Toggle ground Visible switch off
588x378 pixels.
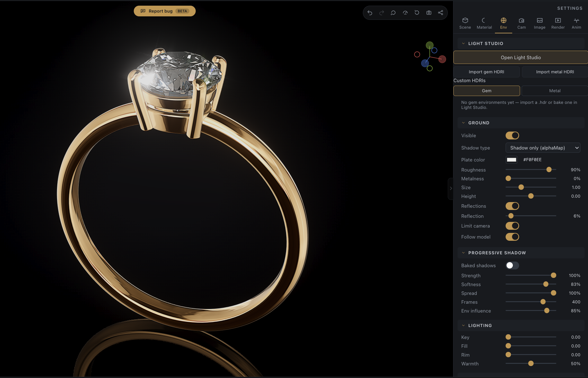point(512,136)
